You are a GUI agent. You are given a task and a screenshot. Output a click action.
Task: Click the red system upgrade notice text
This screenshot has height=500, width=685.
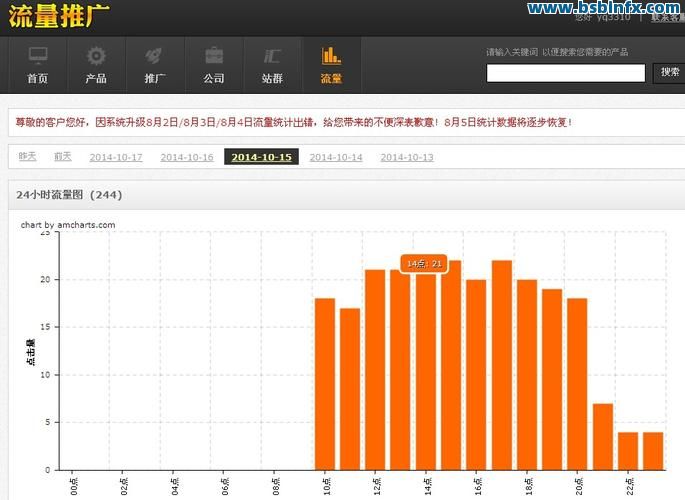(294, 122)
